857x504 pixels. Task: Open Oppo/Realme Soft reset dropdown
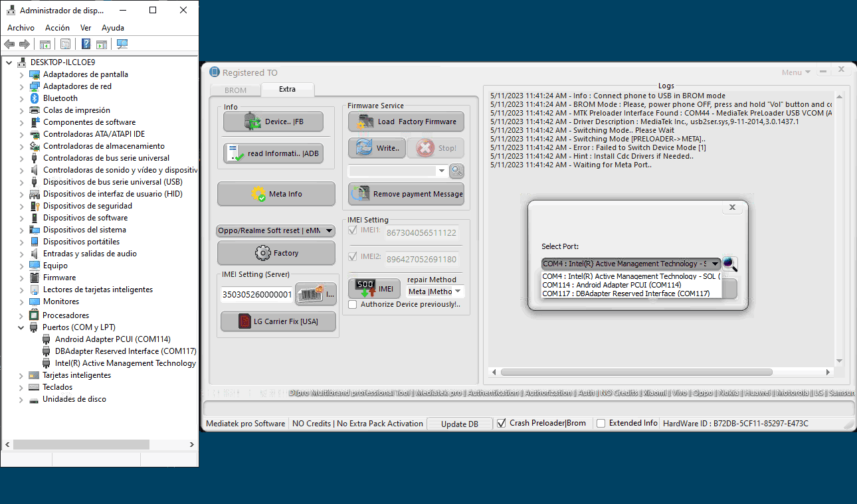(x=276, y=231)
